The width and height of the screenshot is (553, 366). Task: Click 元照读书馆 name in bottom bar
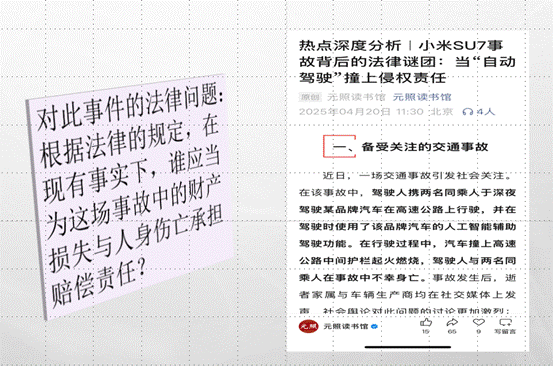pyautogui.click(x=346, y=327)
